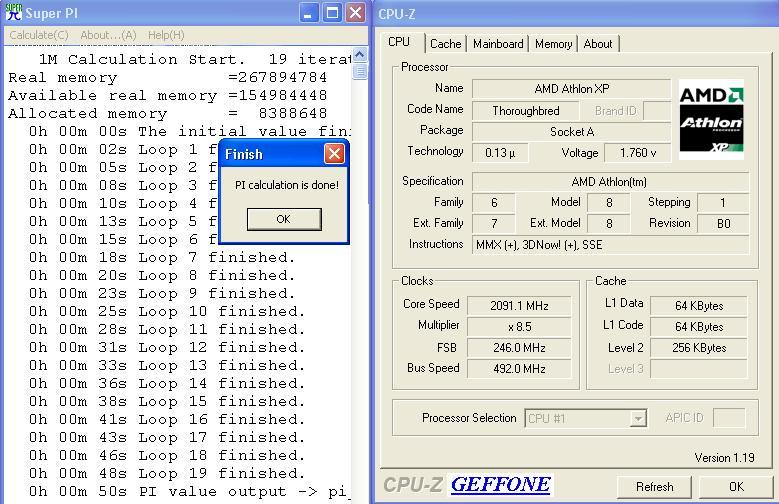Switch to the Memory tab
Viewport: 779px width, 504px height.
(553, 44)
